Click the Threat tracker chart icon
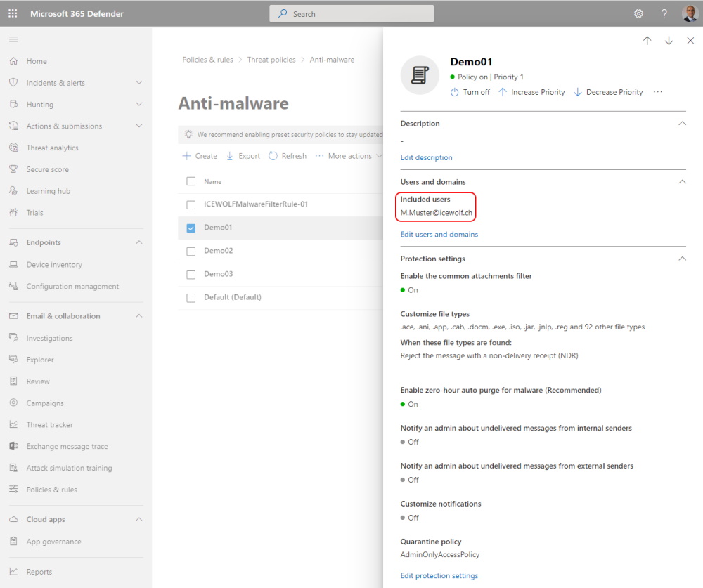The width and height of the screenshot is (703, 588). tap(13, 424)
